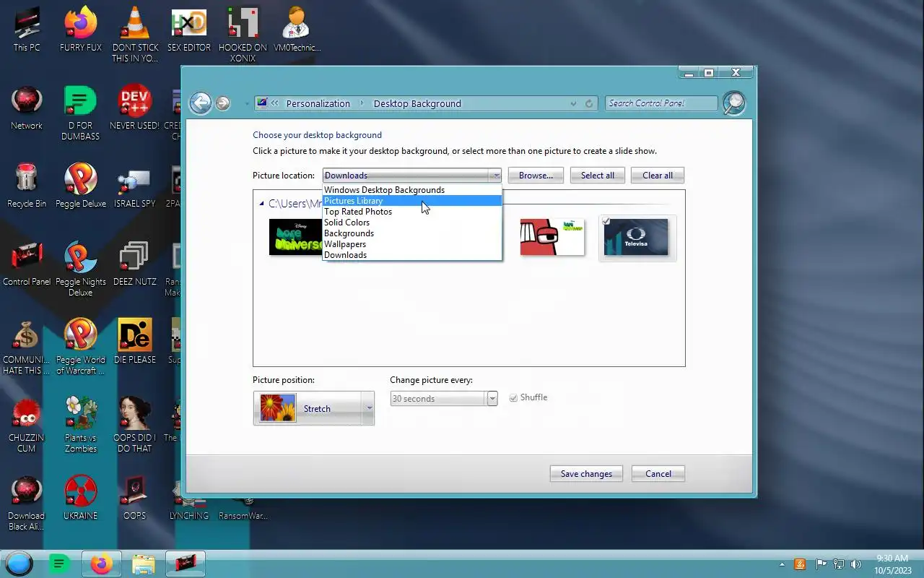Refresh the address bar location
924x578 pixels.
pyautogui.click(x=589, y=103)
